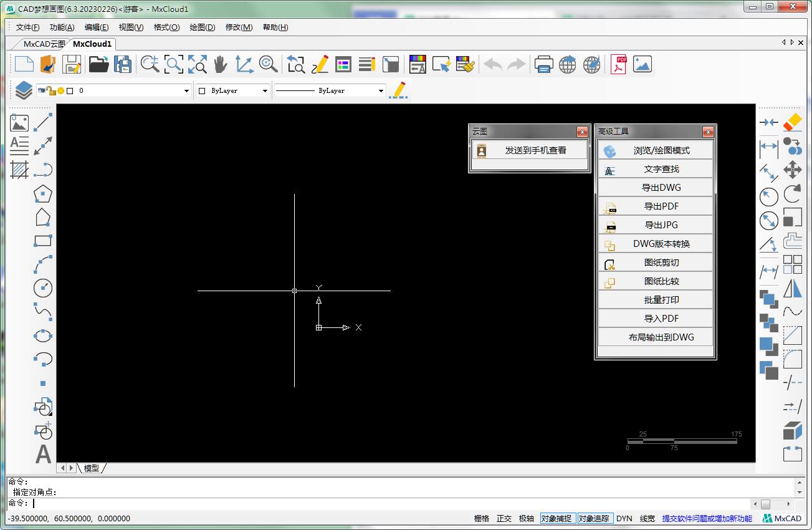812x530 pixels.
Task: Open the ByLayer linetype dropdown
Action: point(381,91)
